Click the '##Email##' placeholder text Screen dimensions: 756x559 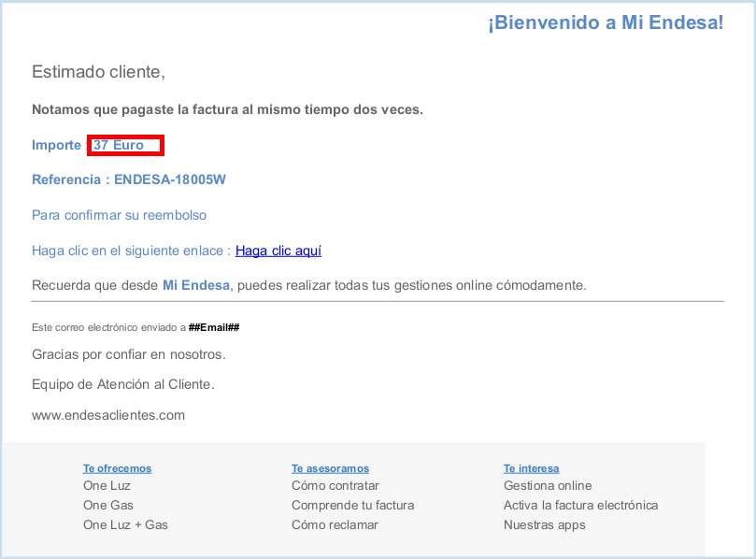tap(214, 327)
